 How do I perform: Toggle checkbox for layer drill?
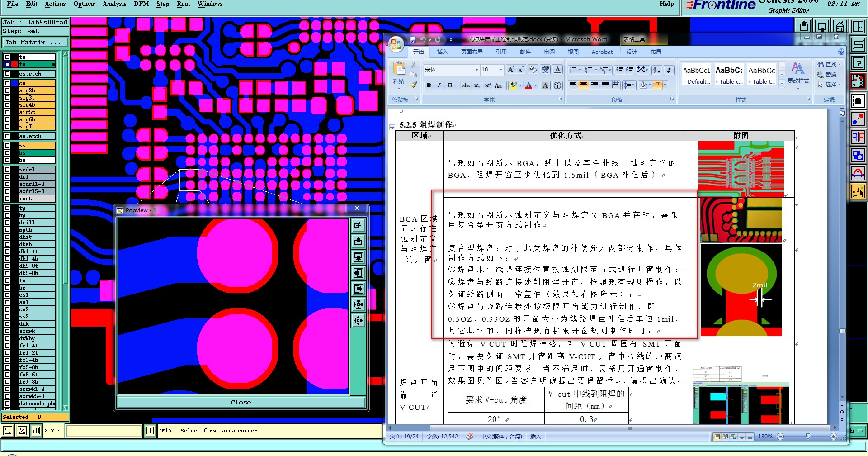coord(7,223)
